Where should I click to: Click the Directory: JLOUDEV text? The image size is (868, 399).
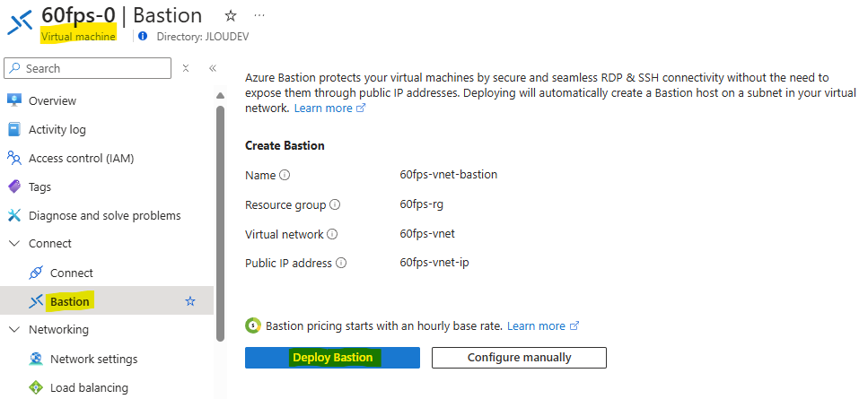pos(201,37)
